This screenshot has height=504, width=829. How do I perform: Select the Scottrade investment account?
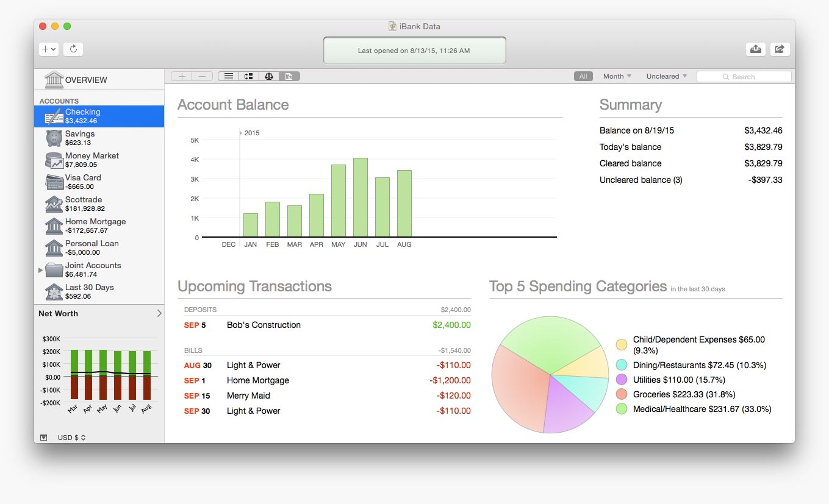(x=84, y=204)
